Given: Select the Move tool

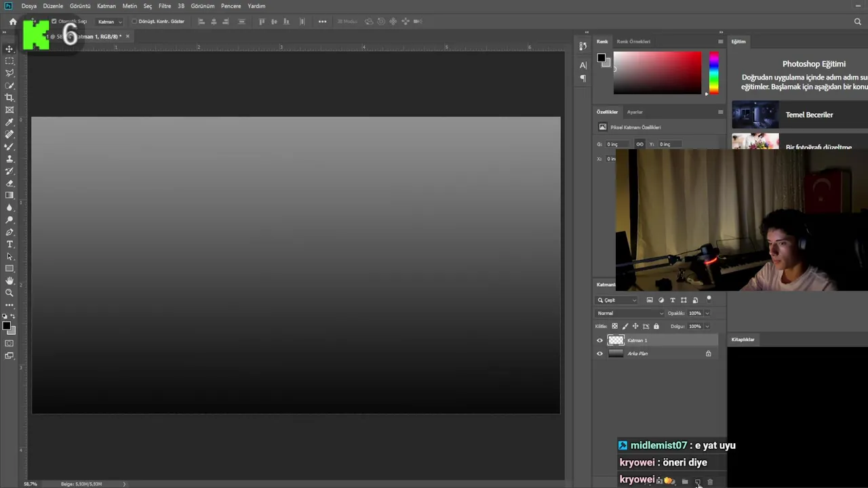Looking at the screenshot, I should (9, 49).
